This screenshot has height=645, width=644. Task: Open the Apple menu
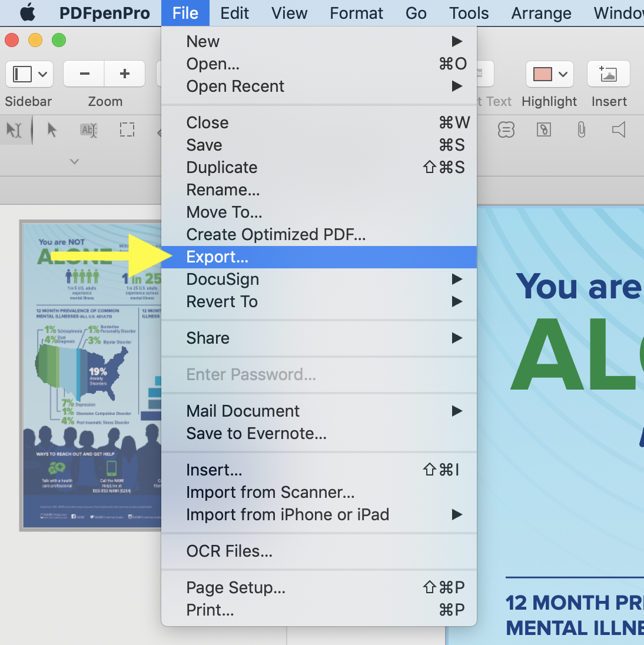(x=28, y=13)
